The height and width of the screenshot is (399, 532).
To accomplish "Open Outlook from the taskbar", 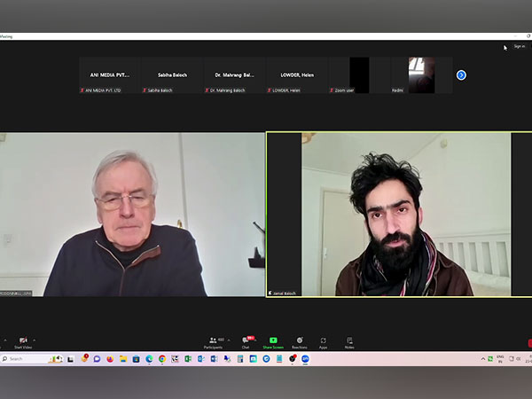I will [x=201, y=359].
